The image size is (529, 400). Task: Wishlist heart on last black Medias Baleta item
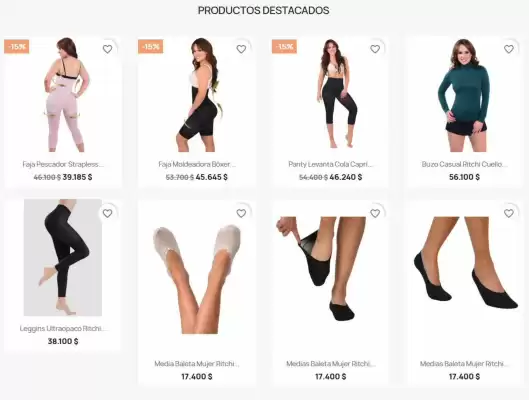click(509, 213)
